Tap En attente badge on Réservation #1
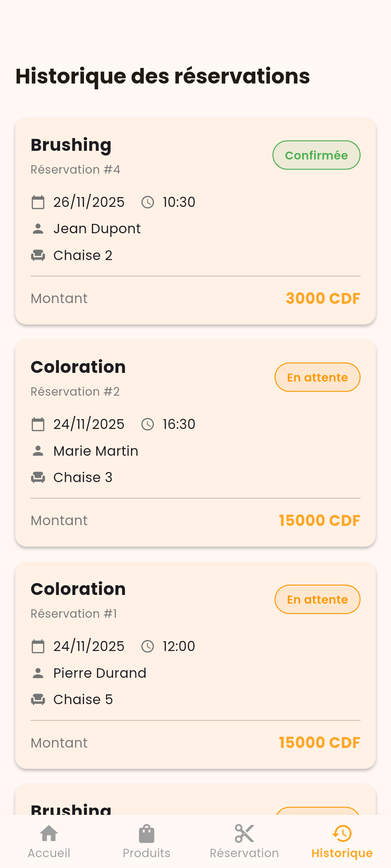This screenshot has height=868, width=391. [x=318, y=599]
